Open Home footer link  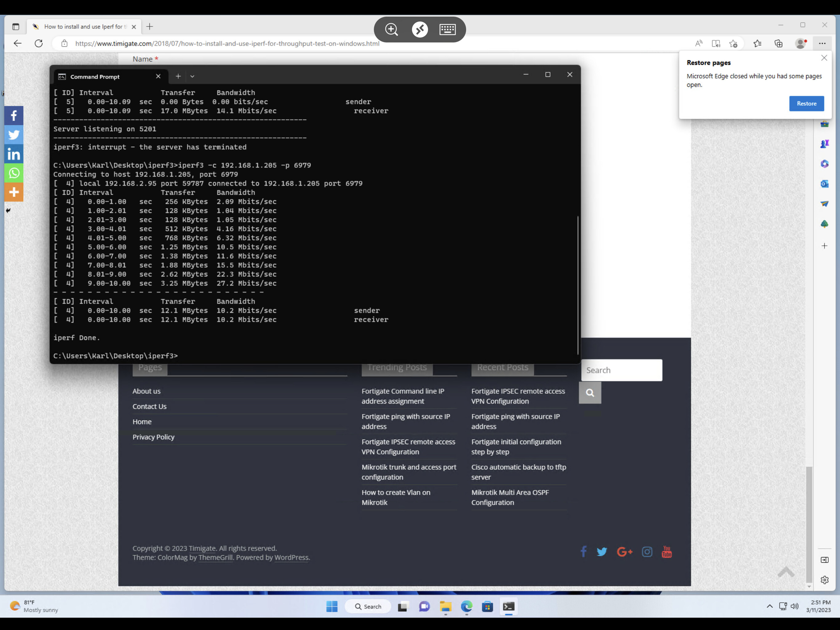pos(142,422)
